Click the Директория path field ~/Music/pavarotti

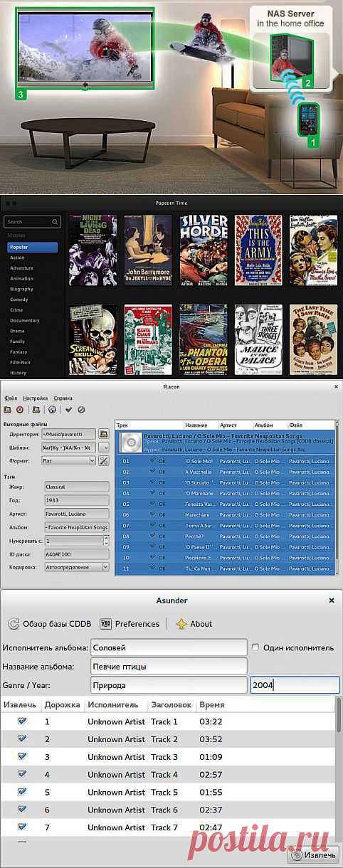click(69, 434)
